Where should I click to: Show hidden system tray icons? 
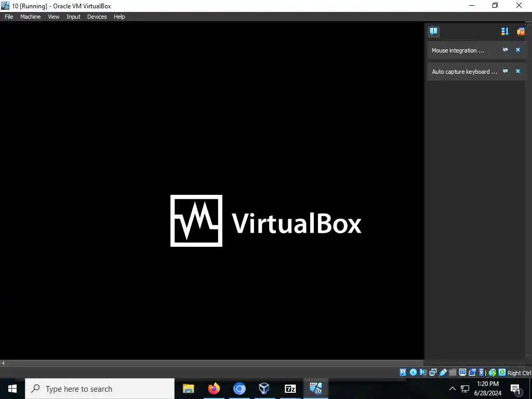[453, 389]
